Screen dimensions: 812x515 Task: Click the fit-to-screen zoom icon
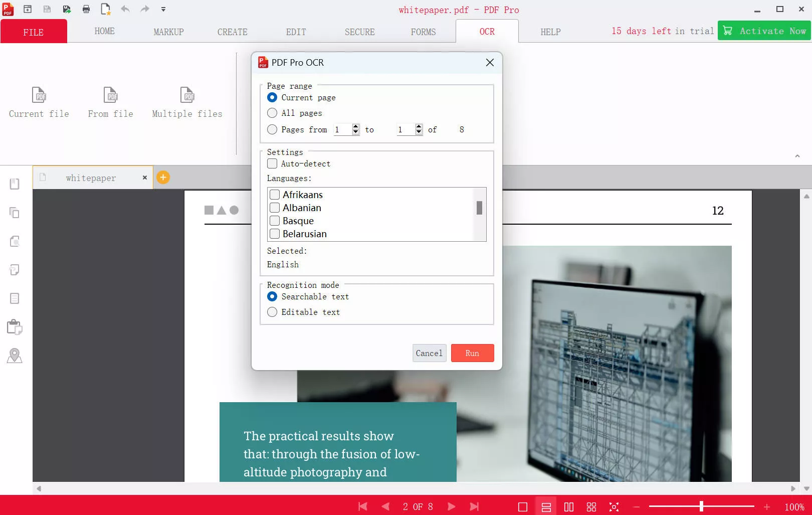click(614, 506)
